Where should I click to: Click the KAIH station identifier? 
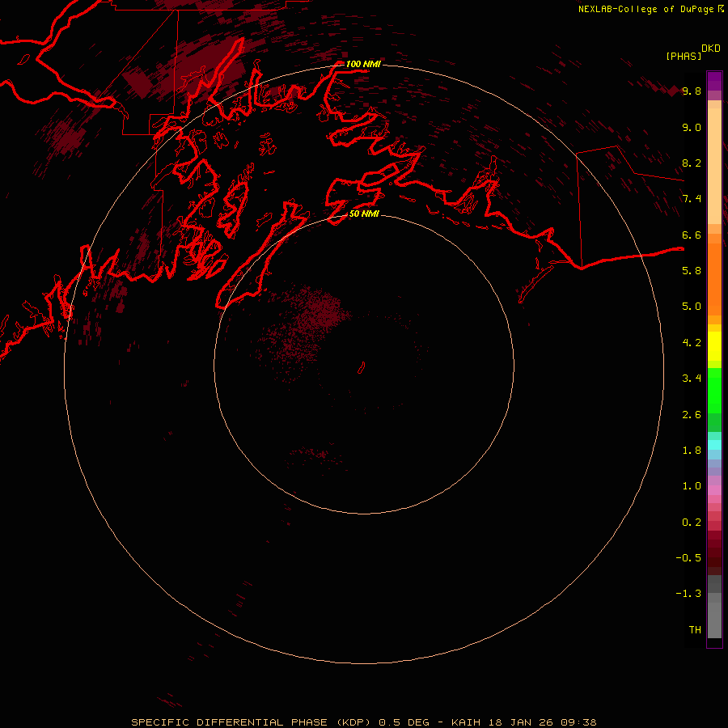(467, 722)
